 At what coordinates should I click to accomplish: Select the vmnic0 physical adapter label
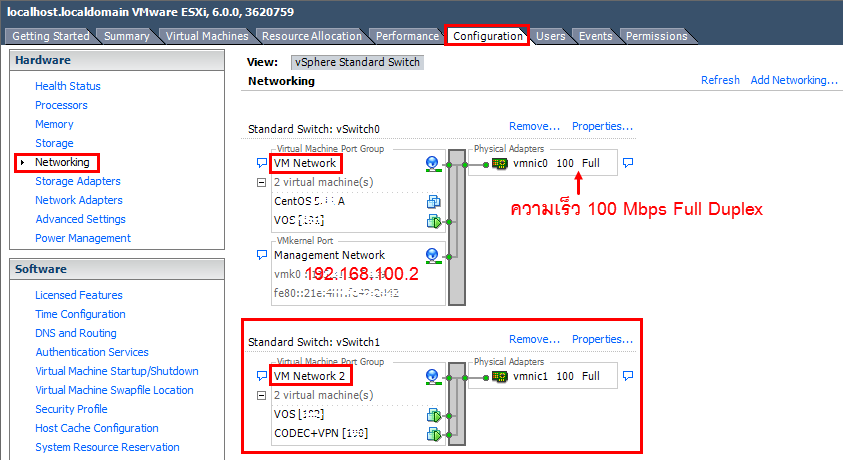click(x=530, y=163)
